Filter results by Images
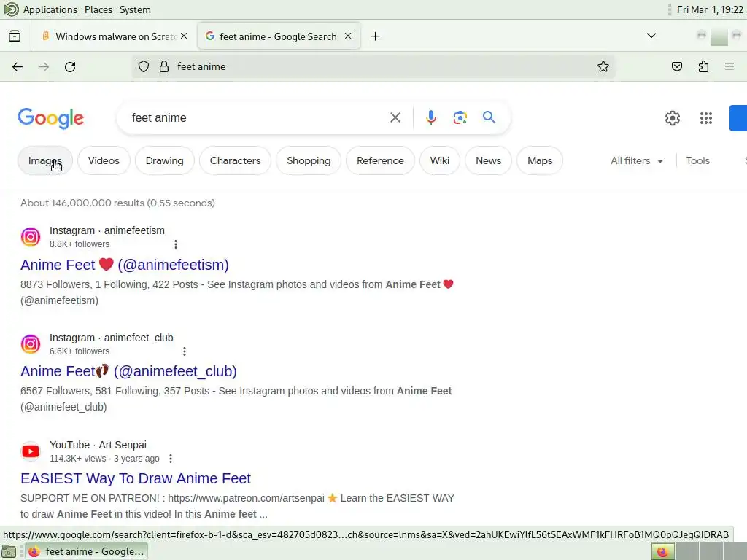747x560 pixels. (44, 161)
